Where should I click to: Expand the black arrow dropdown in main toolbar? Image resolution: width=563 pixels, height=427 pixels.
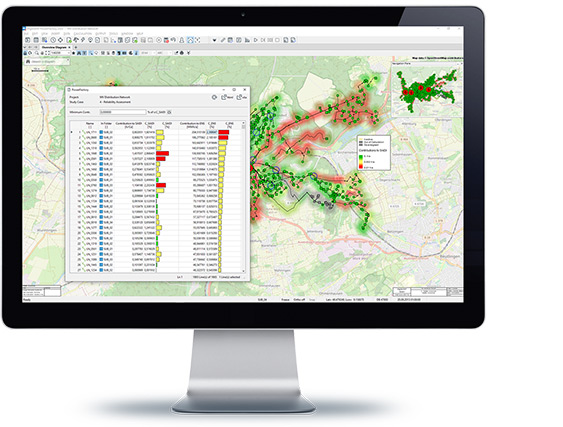click(x=214, y=40)
